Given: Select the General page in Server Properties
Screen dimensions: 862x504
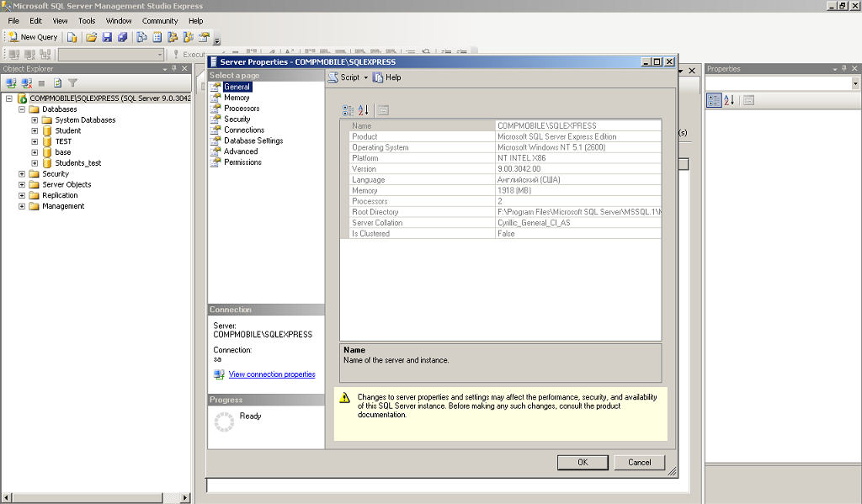Looking at the screenshot, I should [x=237, y=87].
